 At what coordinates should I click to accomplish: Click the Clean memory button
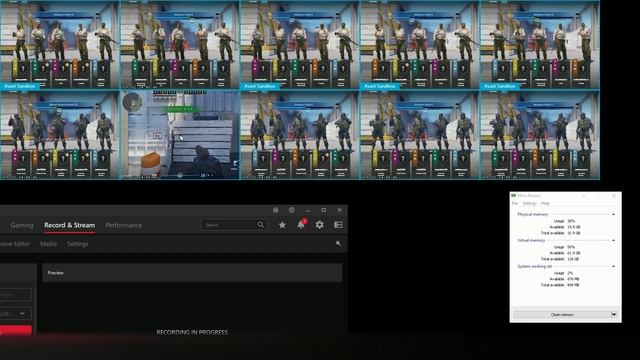[562, 315]
